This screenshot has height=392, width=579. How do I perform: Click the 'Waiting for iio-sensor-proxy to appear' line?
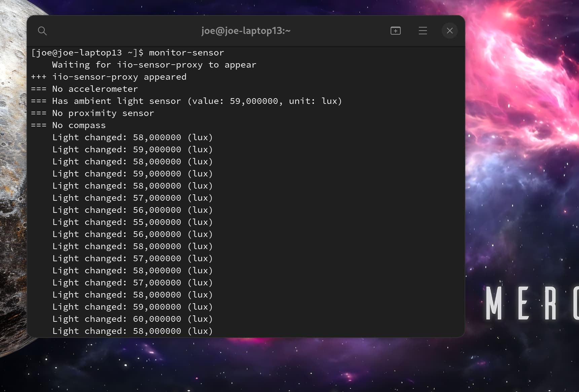pos(154,65)
